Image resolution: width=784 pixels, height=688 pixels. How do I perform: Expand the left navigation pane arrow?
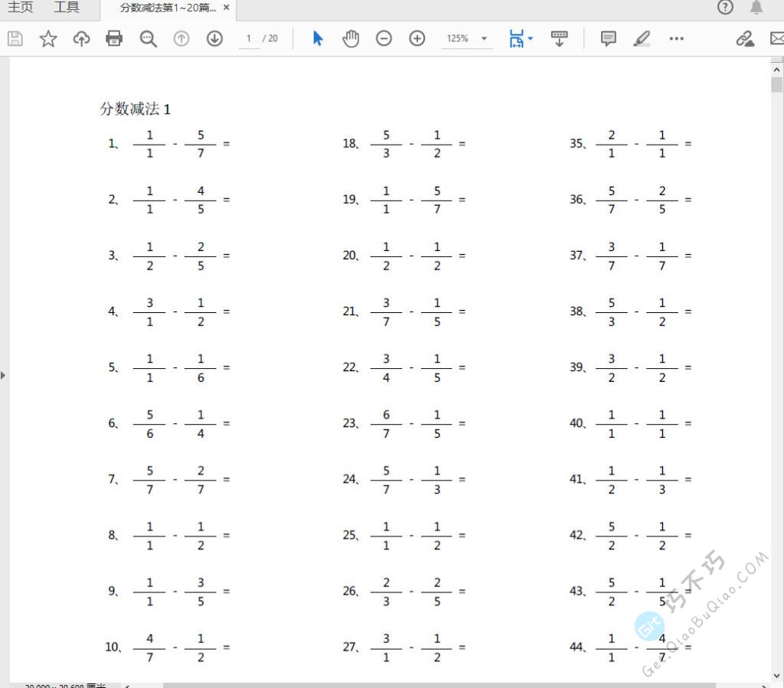[x=3, y=375]
